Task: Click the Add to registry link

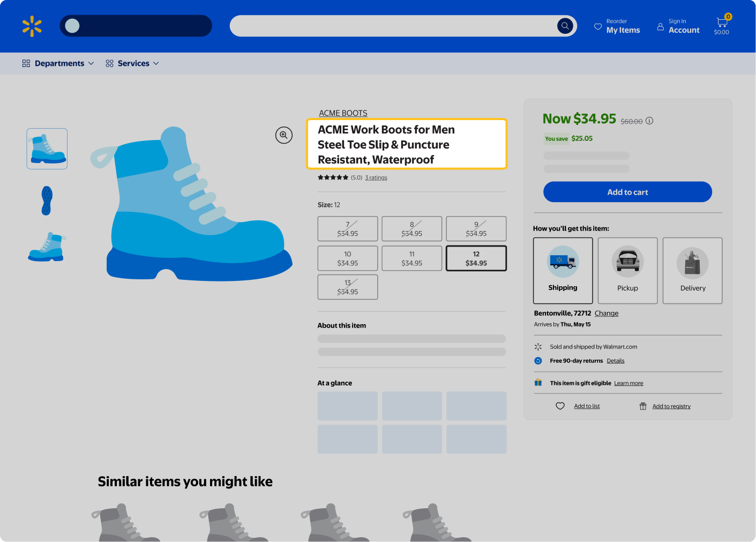Action: click(671, 406)
